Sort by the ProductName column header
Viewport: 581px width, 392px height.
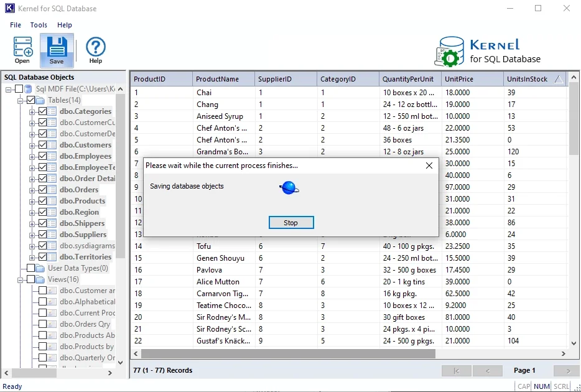click(224, 79)
